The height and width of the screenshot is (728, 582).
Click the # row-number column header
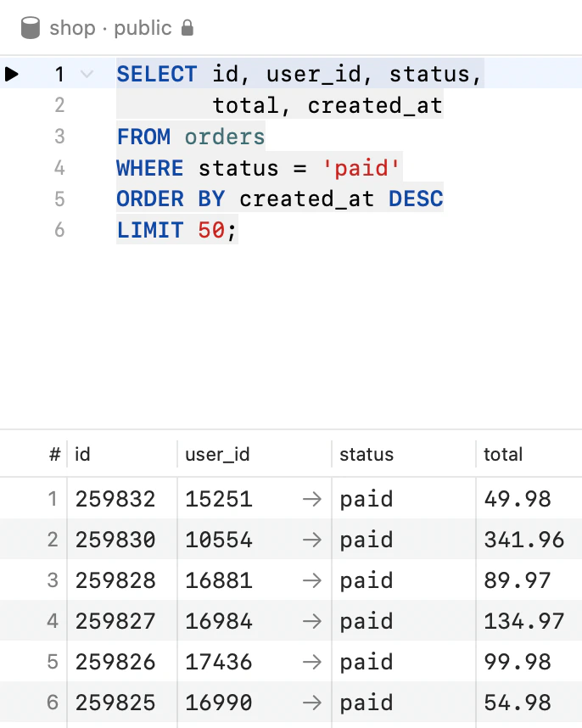[55, 454]
